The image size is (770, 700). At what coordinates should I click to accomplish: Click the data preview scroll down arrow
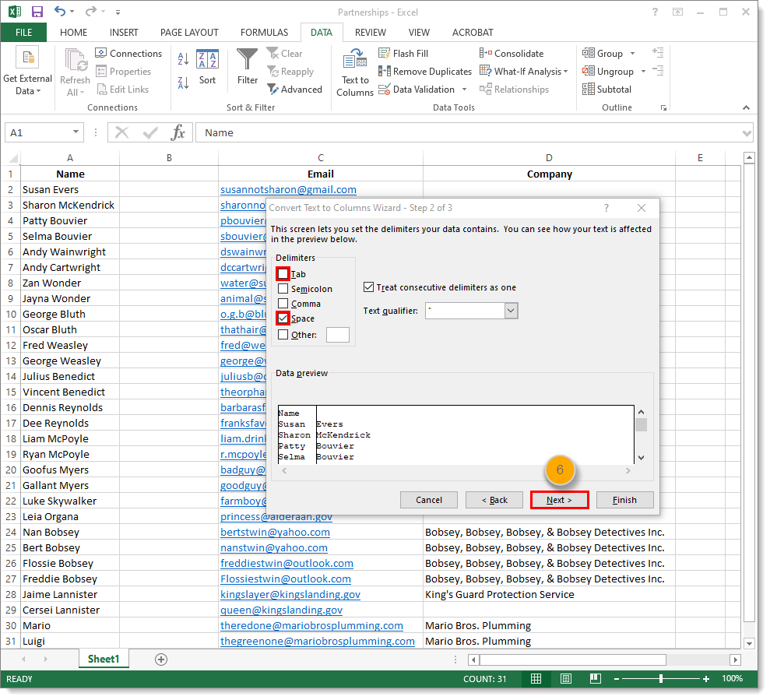(x=641, y=457)
